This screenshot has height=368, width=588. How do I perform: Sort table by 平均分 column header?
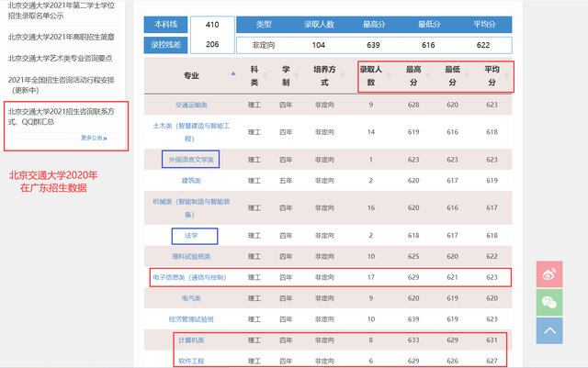(492, 75)
